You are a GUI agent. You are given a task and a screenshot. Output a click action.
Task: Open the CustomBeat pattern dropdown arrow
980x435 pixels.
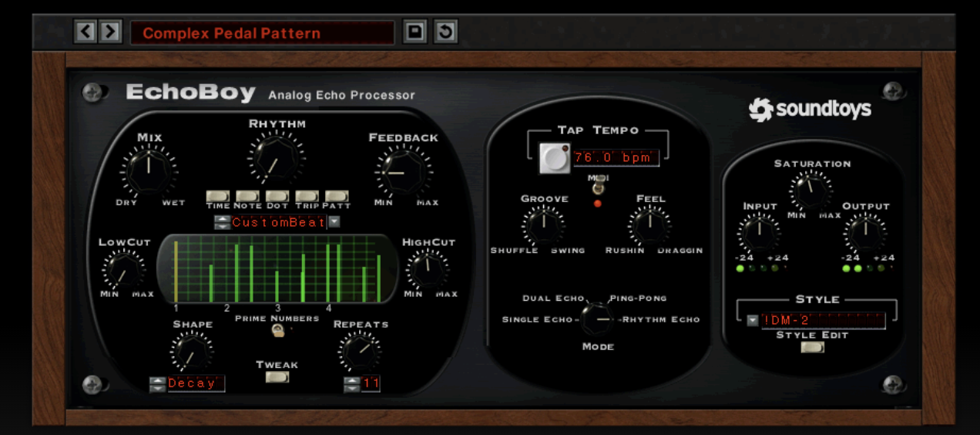point(334,222)
